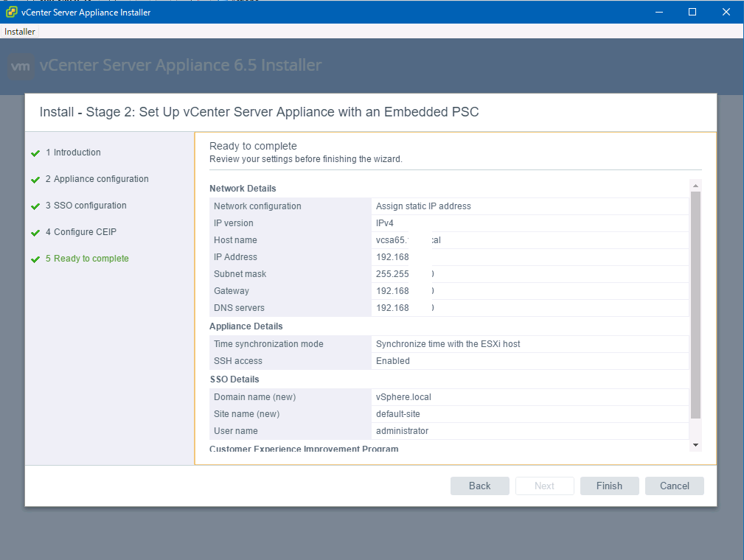Click the checkmark beside Introduction step
744x560 pixels.
tap(35, 153)
